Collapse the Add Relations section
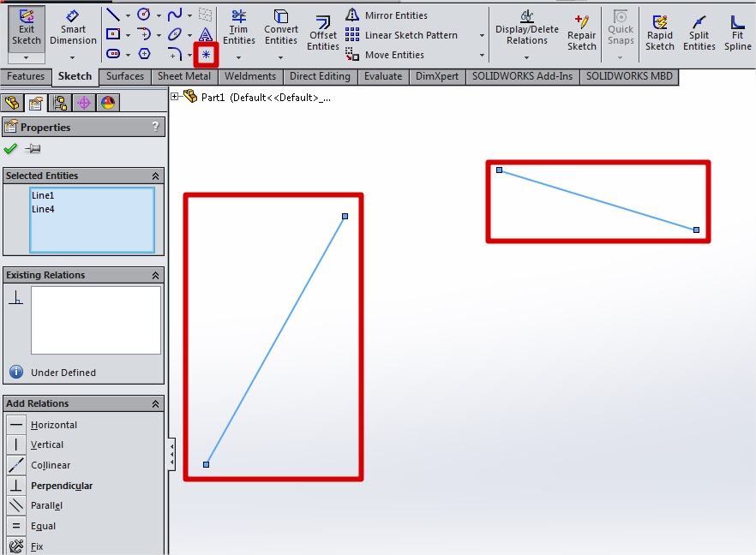Image resolution: width=756 pixels, height=555 pixels. click(155, 403)
